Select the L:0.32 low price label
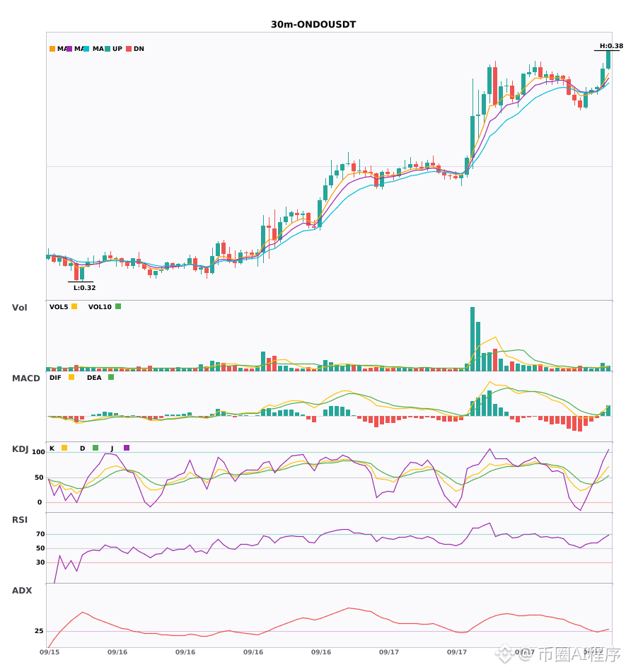 point(84,288)
